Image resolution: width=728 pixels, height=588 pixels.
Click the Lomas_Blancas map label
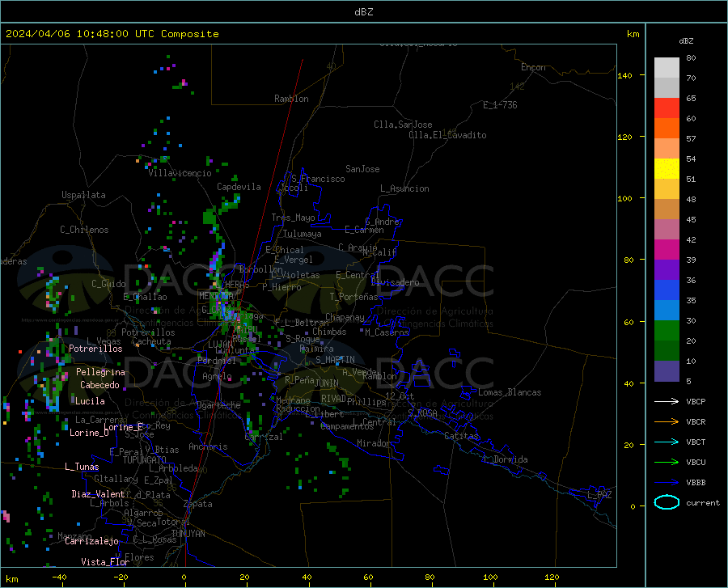point(510,392)
